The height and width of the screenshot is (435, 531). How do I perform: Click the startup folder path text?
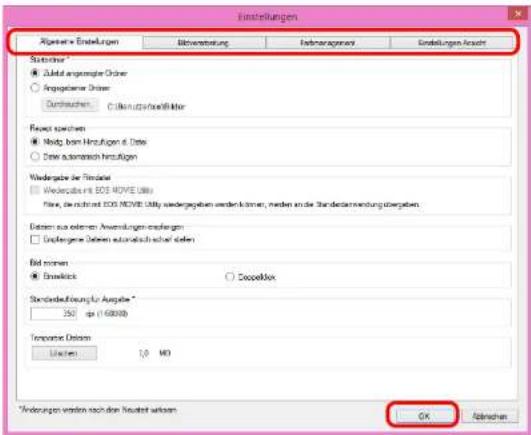click(x=146, y=107)
